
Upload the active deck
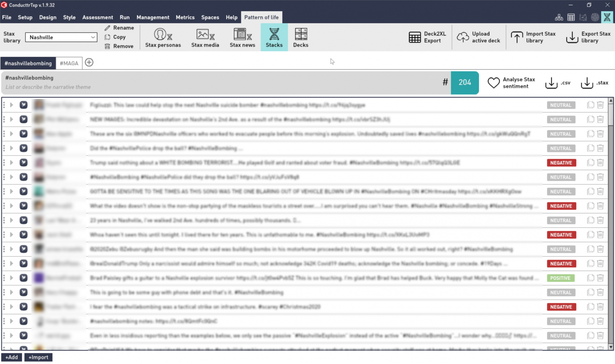coord(463,37)
